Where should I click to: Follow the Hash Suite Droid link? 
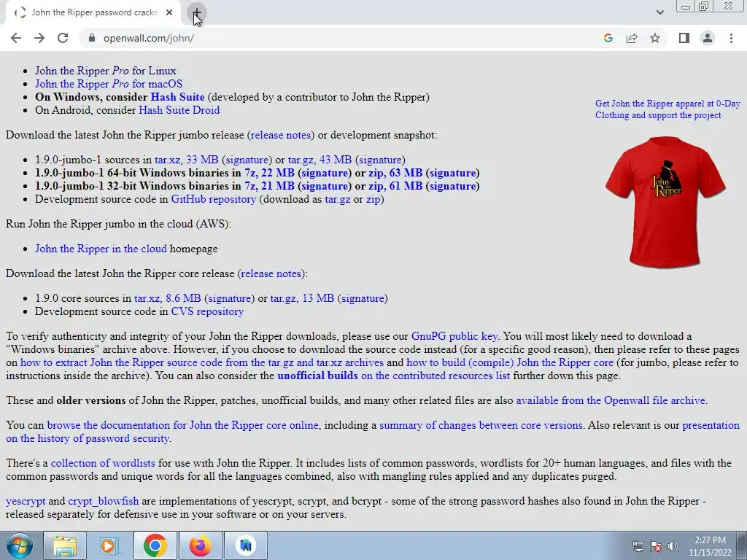tap(179, 110)
